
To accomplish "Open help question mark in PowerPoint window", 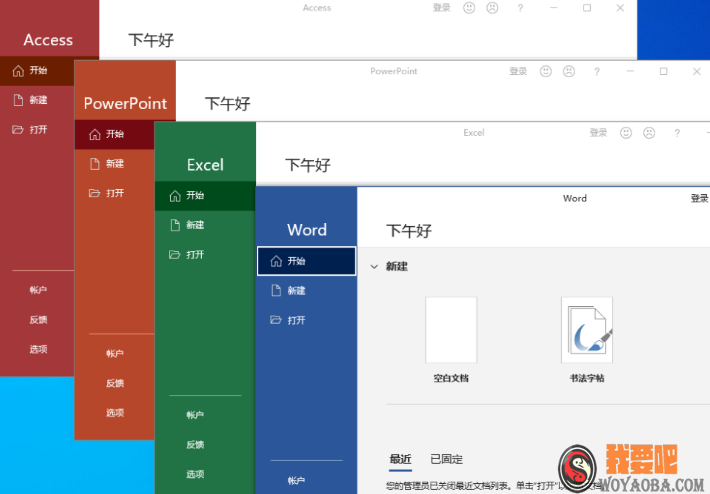I will tap(597, 71).
